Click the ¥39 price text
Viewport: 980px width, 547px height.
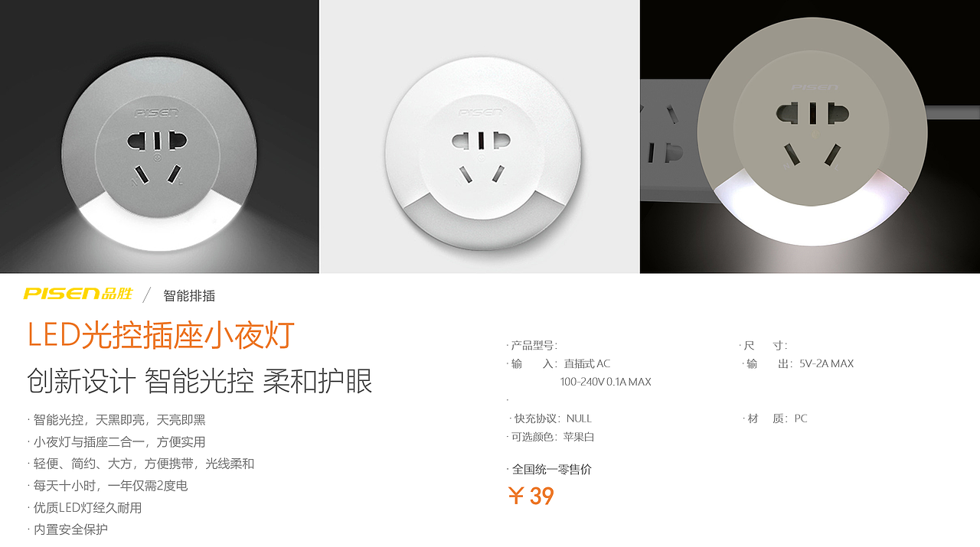[531, 497]
